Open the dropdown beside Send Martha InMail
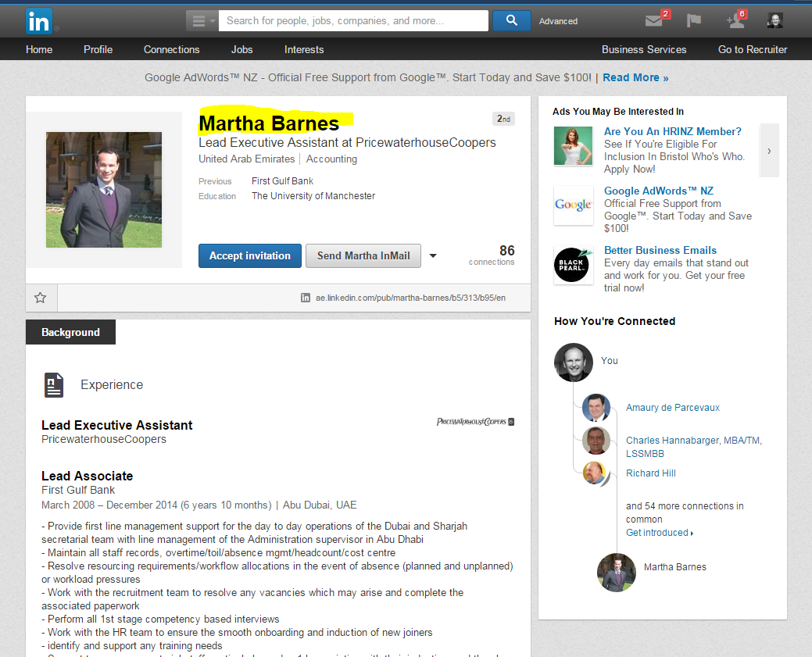The width and height of the screenshot is (812, 657). [x=433, y=255]
